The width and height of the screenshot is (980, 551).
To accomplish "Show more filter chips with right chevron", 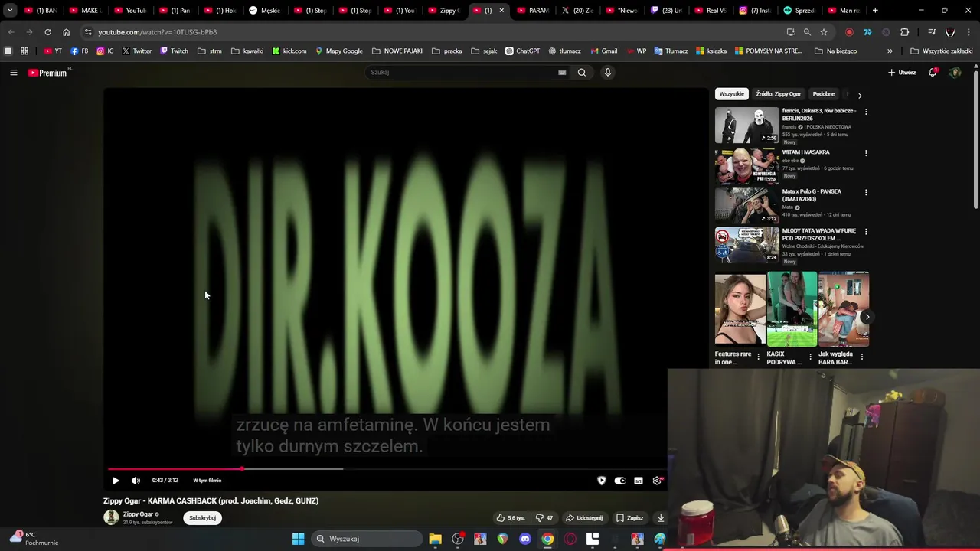I will pyautogui.click(x=860, y=96).
